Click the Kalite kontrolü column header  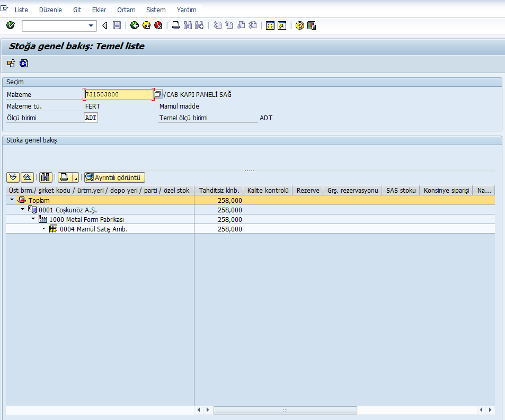(x=268, y=190)
